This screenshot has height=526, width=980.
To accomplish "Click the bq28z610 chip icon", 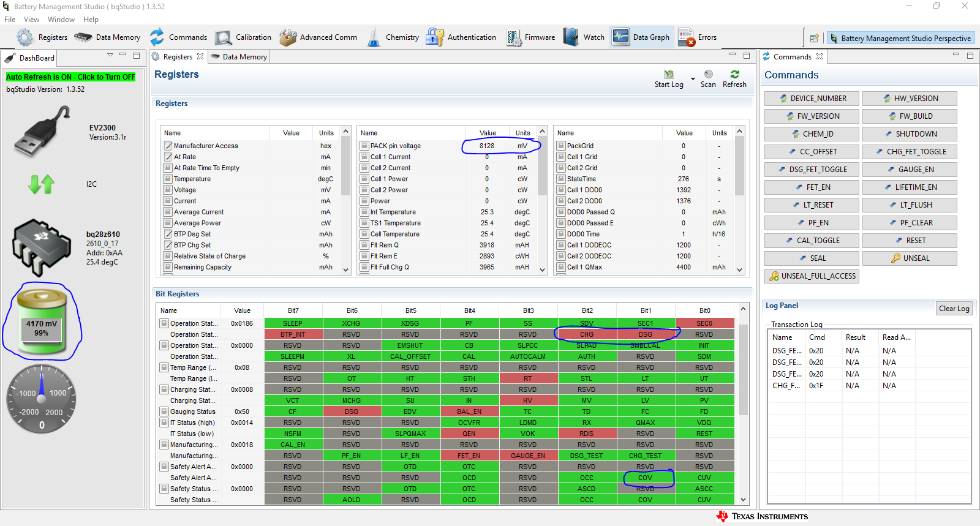I will (x=42, y=248).
